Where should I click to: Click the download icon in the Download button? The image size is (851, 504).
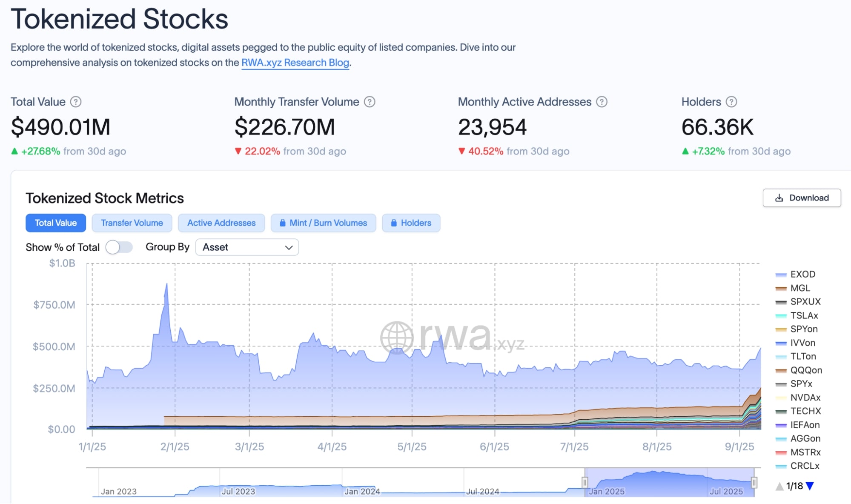779,198
